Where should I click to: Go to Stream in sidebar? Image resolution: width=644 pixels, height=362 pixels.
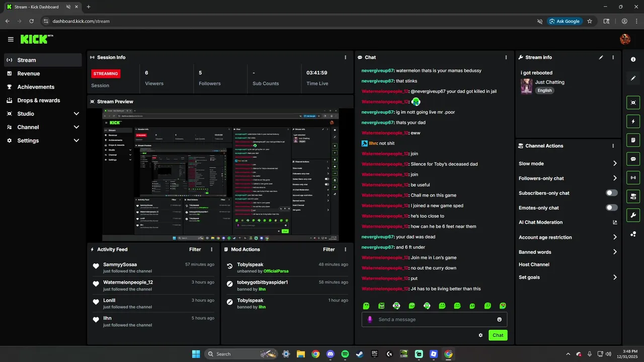click(43, 60)
